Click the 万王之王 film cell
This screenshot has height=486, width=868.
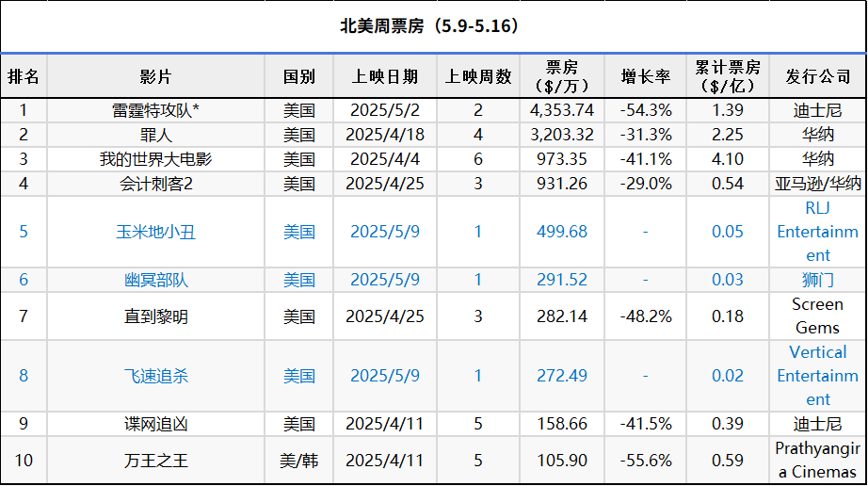pyautogui.click(x=155, y=461)
